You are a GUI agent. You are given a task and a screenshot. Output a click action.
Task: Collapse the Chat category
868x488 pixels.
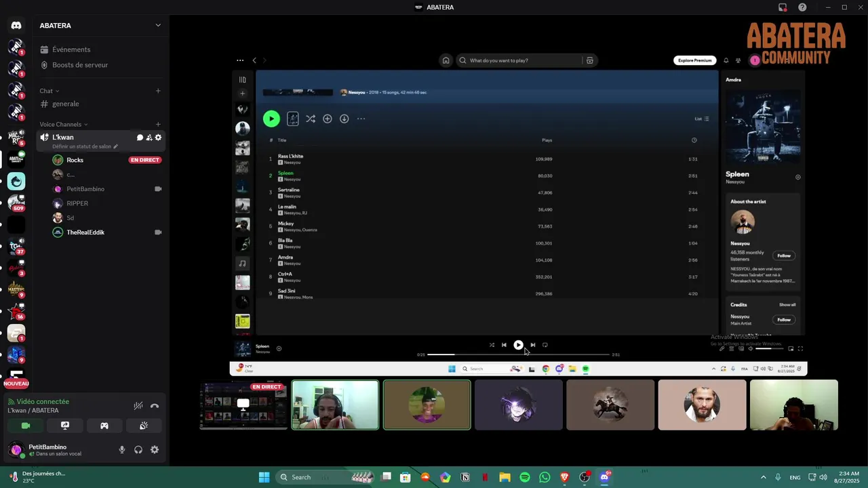50,91
